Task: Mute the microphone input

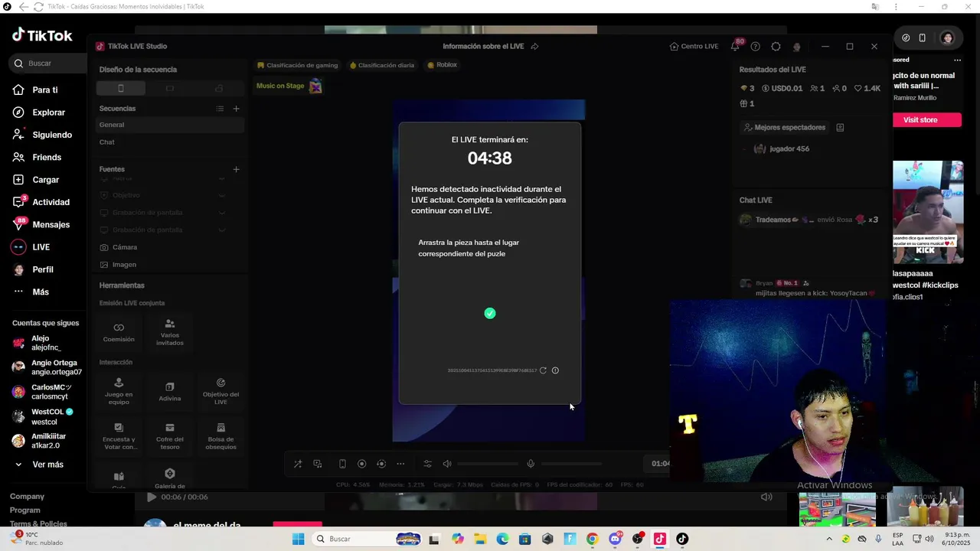Action: tap(531, 464)
